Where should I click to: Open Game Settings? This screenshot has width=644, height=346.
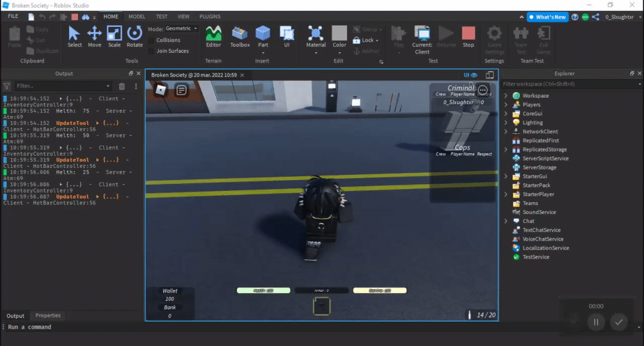(x=494, y=40)
